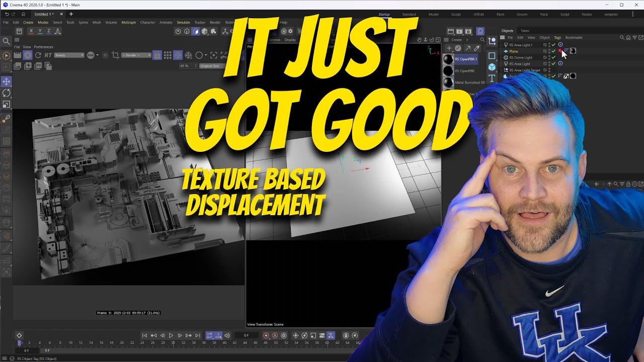Toggle the X axis lock

[x=31, y=31]
